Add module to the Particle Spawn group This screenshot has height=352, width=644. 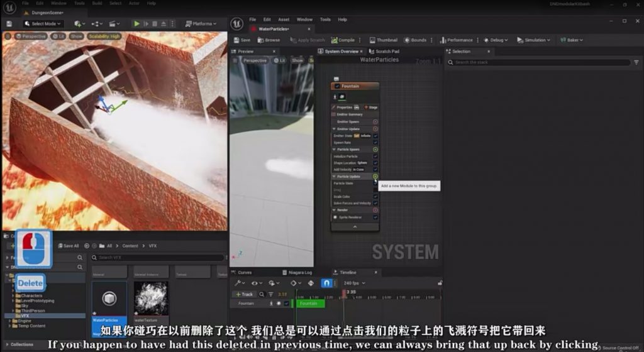(375, 150)
